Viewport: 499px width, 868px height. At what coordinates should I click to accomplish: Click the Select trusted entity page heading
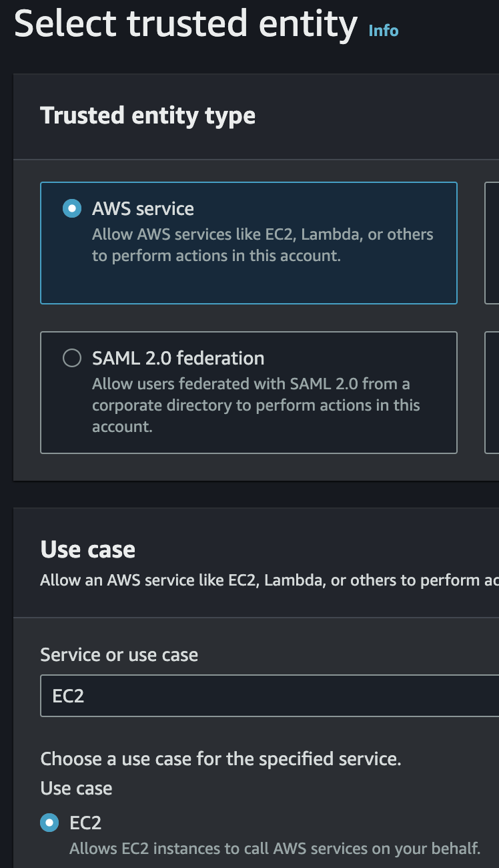point(186,24)
